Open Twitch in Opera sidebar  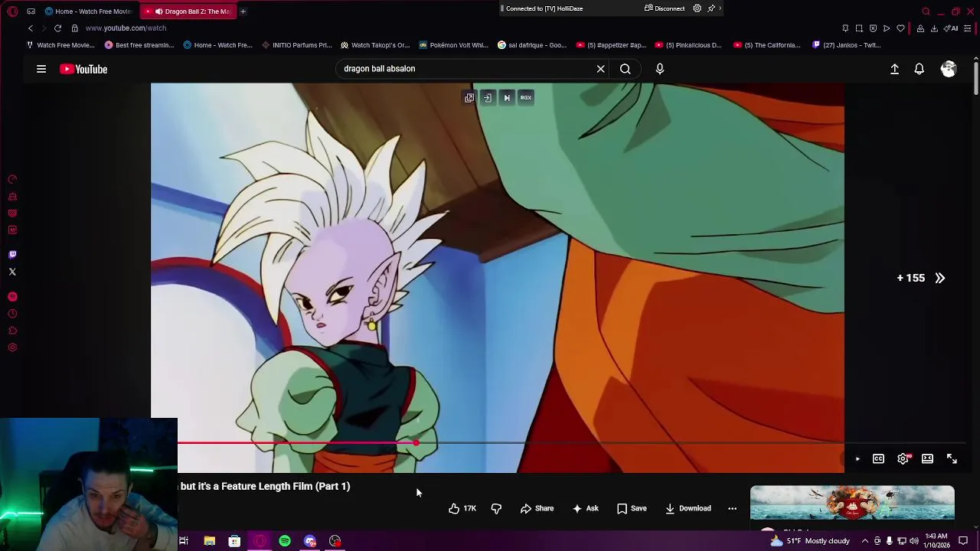click(x=12, y=255)
